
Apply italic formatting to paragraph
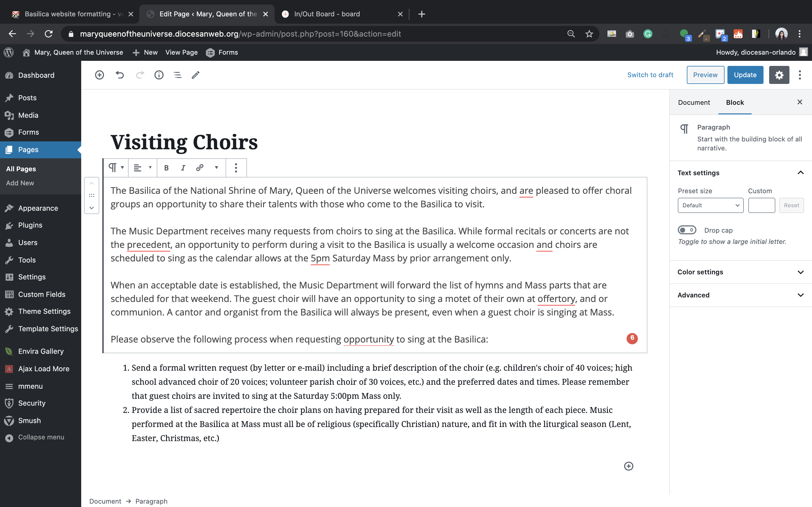(183, 168)
